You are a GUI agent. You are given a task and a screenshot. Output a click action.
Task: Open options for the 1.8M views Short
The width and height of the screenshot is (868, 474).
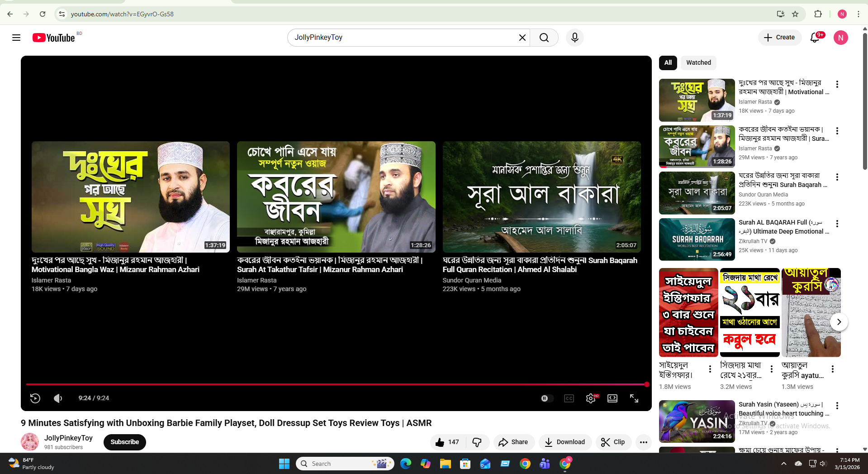(710, 369)
